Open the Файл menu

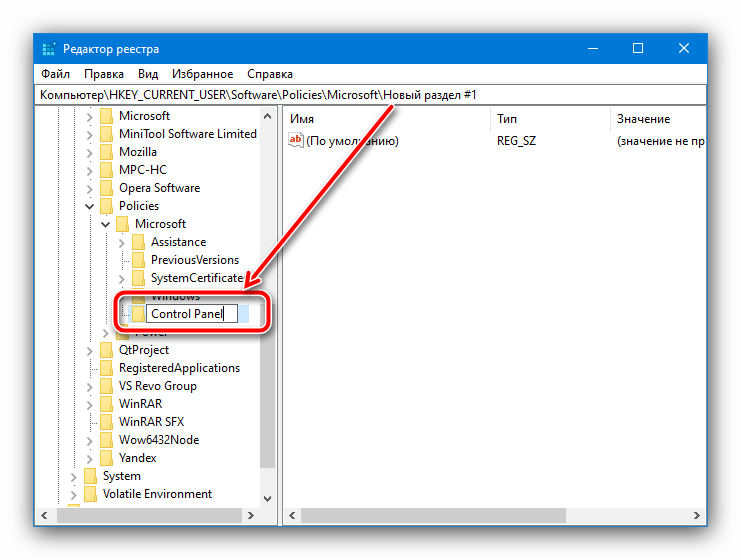(x=55, y=74)
